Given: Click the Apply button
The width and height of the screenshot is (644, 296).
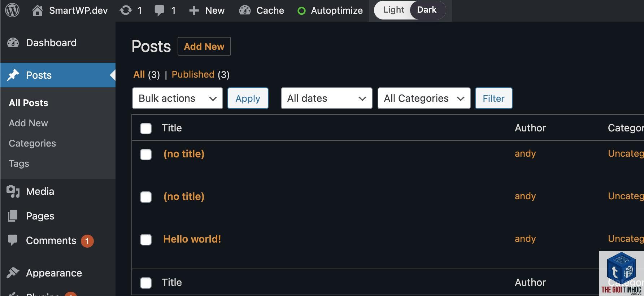Looking at the screenshot, I should pyautogui.click(x=248, y=98).
